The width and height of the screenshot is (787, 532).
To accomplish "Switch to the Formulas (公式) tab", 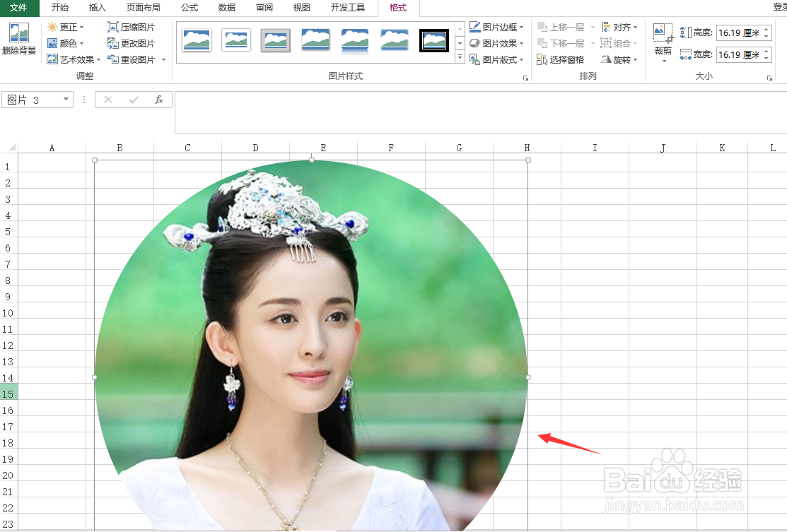I will point(190,8).
